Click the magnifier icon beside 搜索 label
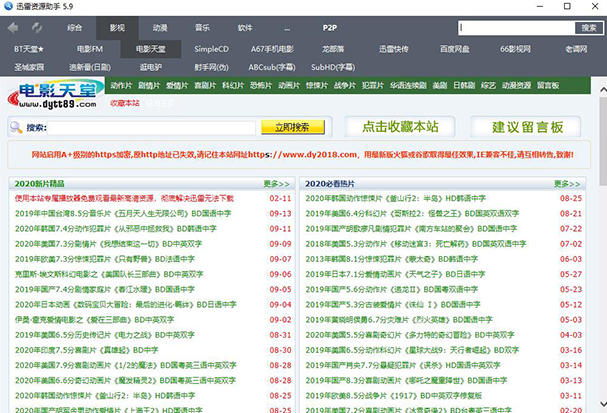Viewport: 607px width, 413px height. [x=16, y=127]
